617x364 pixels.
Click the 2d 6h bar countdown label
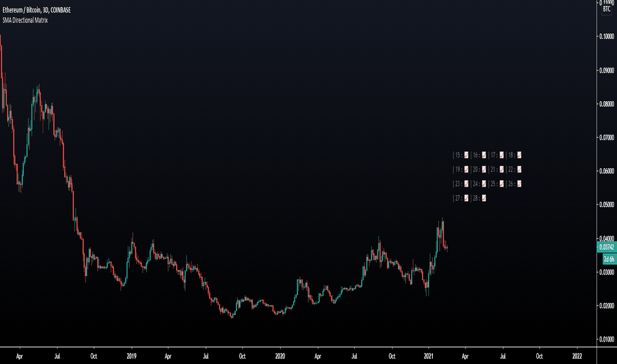point(610,259)
